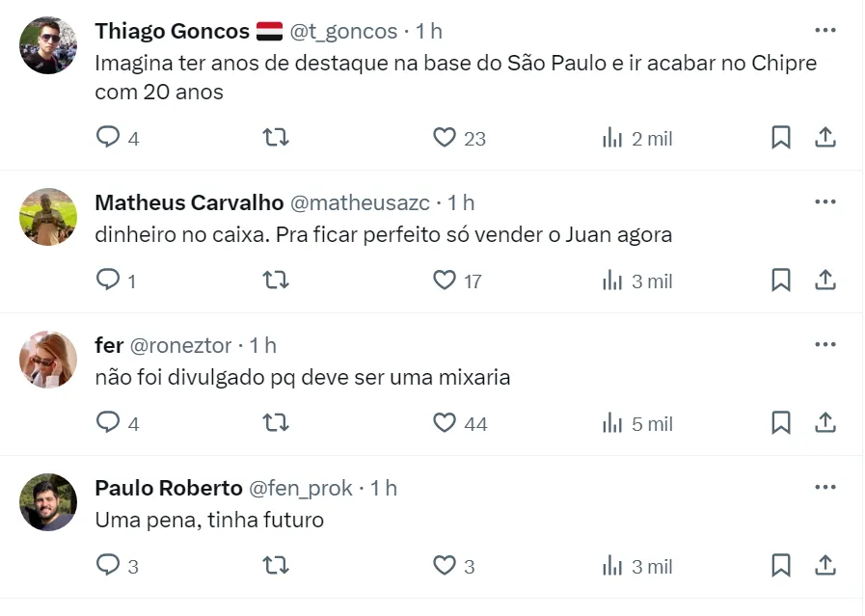This screenshot has width=865, height=616.
Task: Repost Matheus Carvalho's tweet
Action: tap(276, 281)
